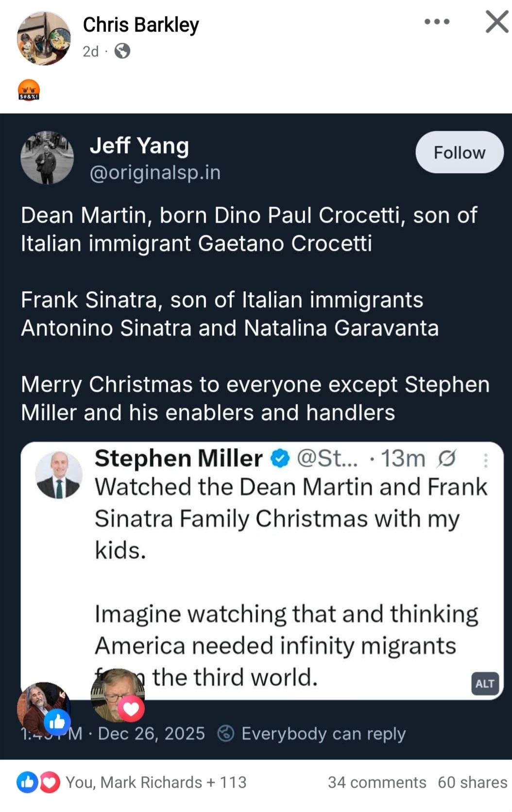512x812 pixels.
Task: Tap the red heart love reaction bubble
Action: [131, 708]
